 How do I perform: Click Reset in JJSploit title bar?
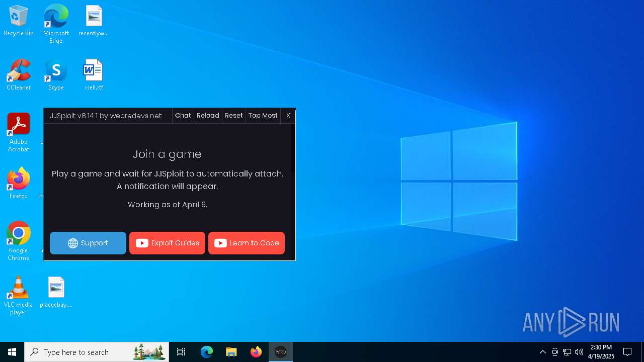233,116
